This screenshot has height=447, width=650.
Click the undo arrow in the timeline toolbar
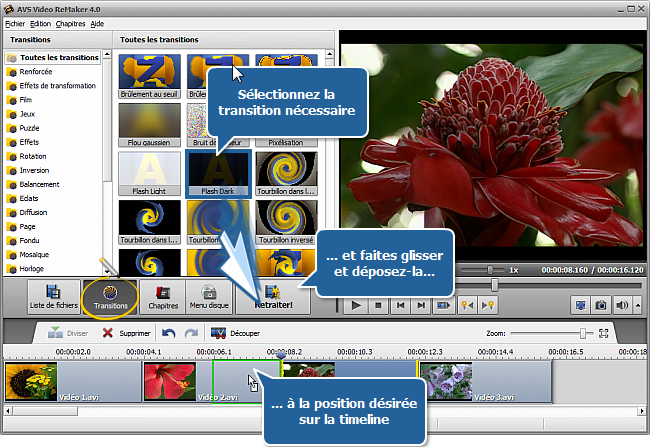pyautogui.click(x=168, y=333)
